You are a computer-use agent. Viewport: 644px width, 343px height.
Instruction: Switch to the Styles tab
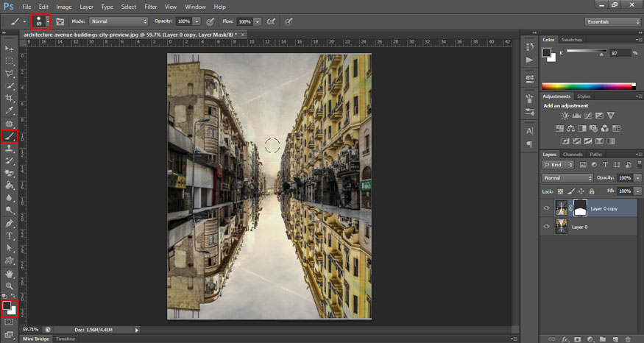(583, 96)
